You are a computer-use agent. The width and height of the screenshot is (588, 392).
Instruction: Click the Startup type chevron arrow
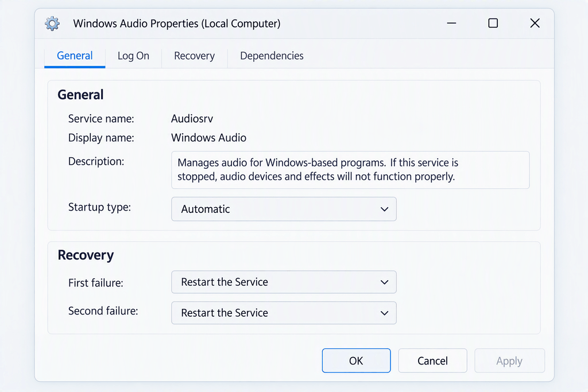tap(384, 209)
